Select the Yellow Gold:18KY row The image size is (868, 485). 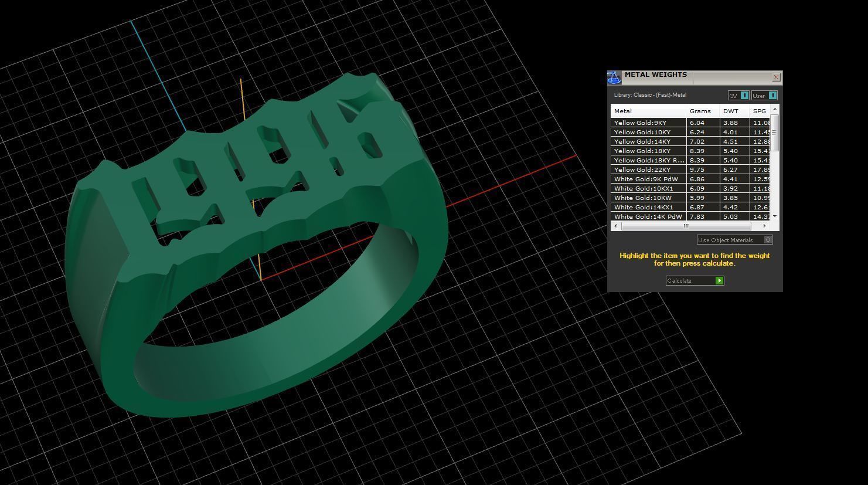point(690,151)
